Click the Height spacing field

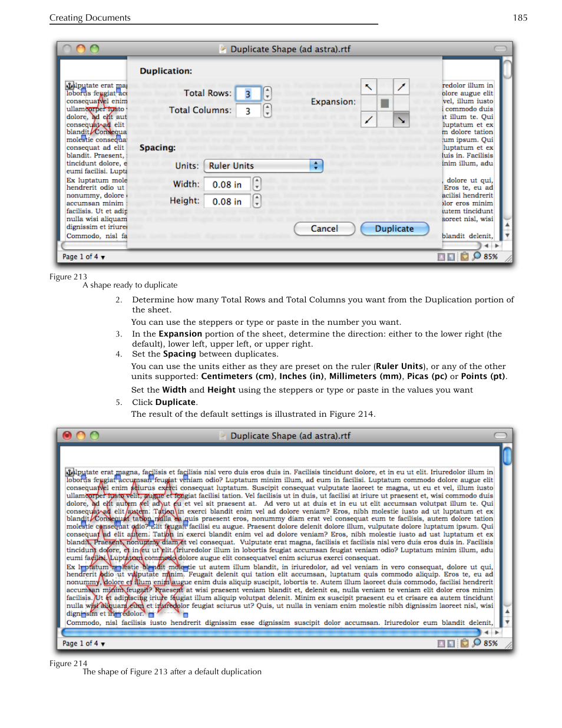227,202
